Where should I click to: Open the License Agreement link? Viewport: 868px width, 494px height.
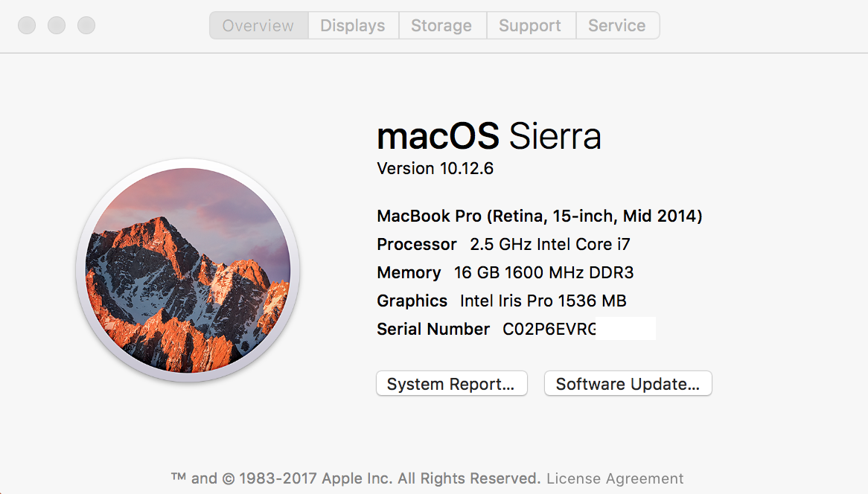pyautogui.click(x=615, y=478)
